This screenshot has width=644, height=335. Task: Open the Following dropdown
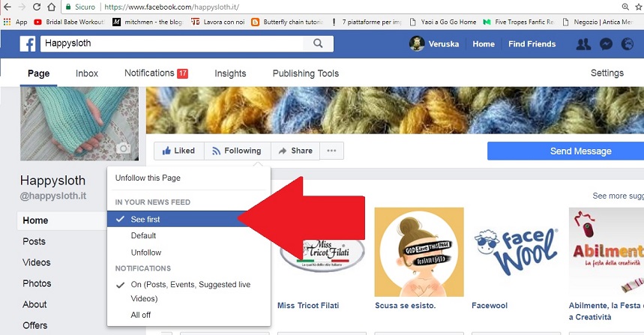pyautogui.click(x=238, y=151)
